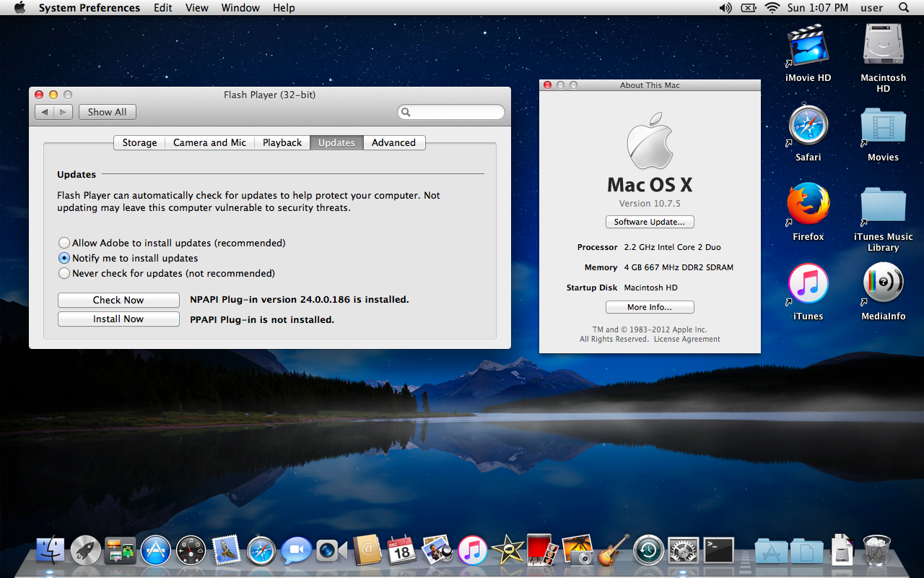Go forward with the right arrow button
Viewport: 924px width, 578px height.
click(64, 112)
